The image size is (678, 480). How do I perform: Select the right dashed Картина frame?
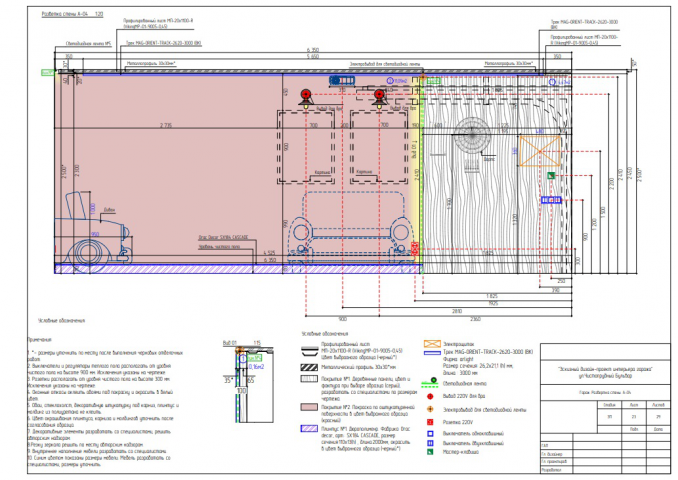coord(379,147)
